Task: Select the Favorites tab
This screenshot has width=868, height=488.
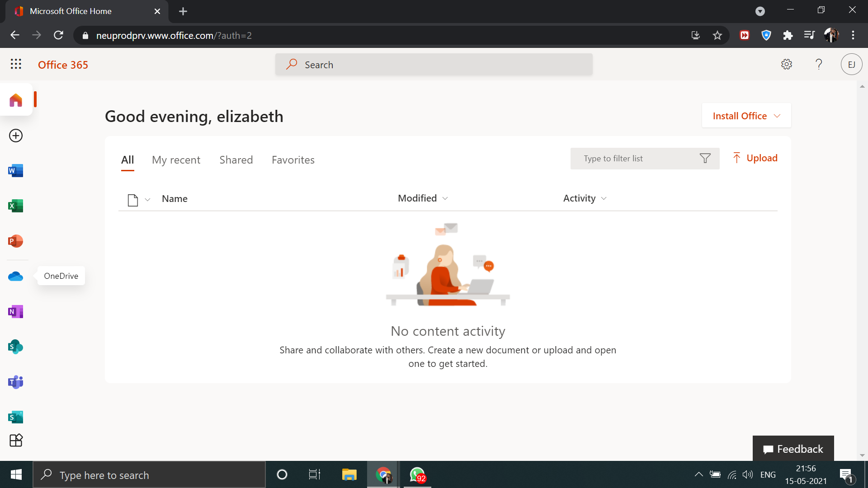Action: point(293,160)
